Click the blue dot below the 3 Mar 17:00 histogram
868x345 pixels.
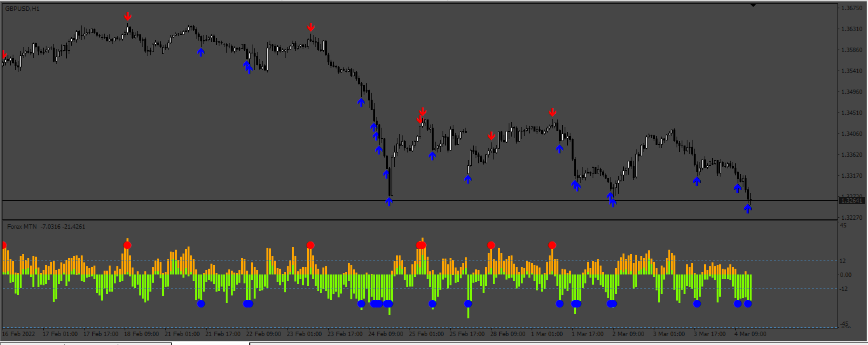click(697, 304)
